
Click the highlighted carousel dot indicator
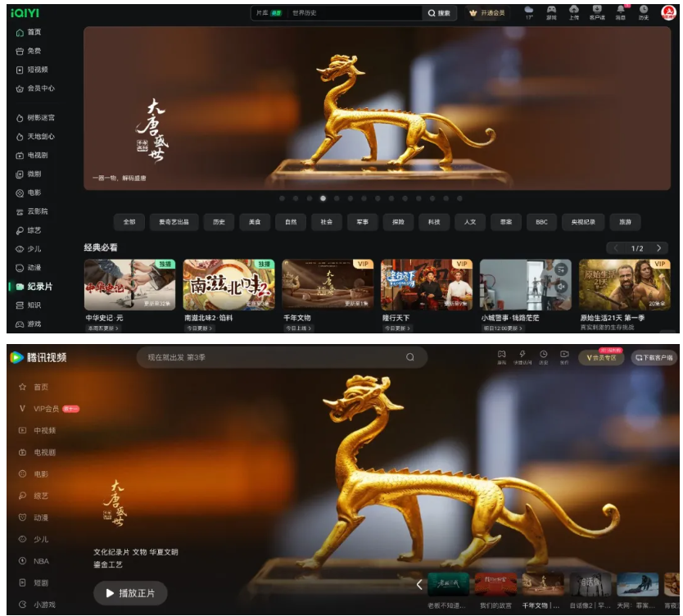(323, 198)
